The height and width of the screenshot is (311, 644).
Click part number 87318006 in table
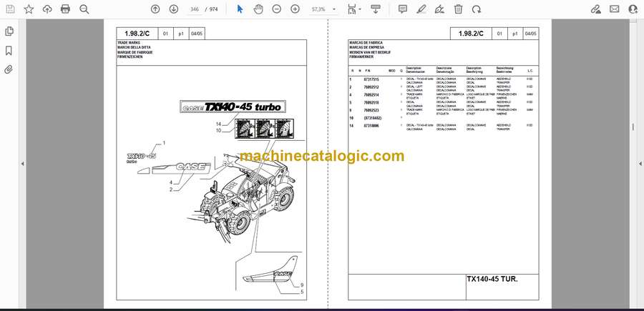[x=371, y=126]
